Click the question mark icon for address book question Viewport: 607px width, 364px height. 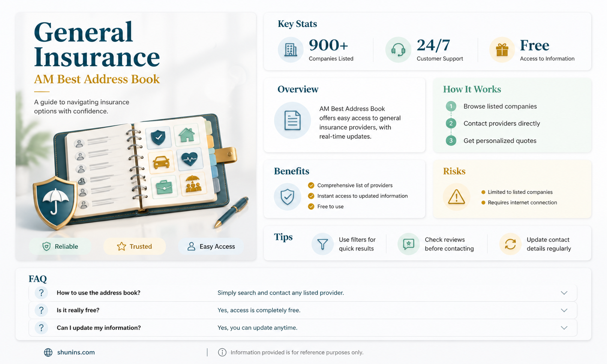click(x=41, y=293)
